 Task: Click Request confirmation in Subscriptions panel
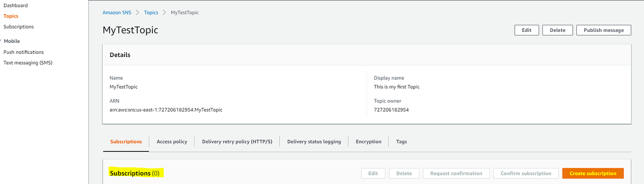click(456, 173)
